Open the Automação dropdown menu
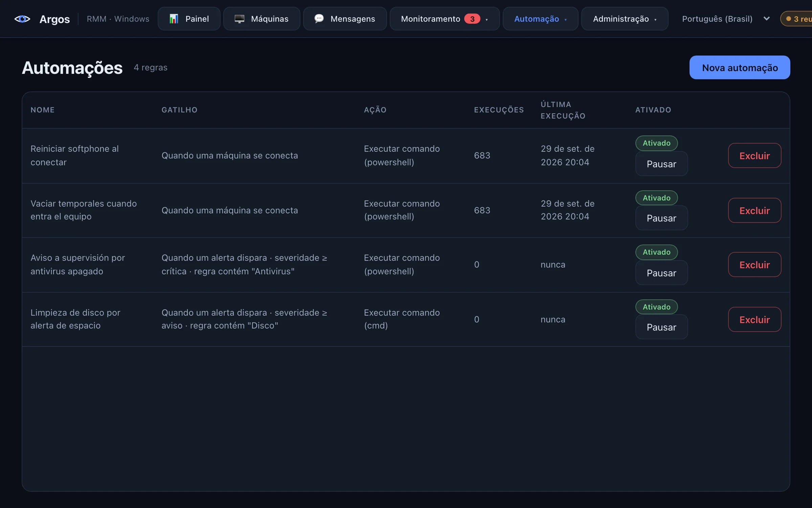 point(540,19)
